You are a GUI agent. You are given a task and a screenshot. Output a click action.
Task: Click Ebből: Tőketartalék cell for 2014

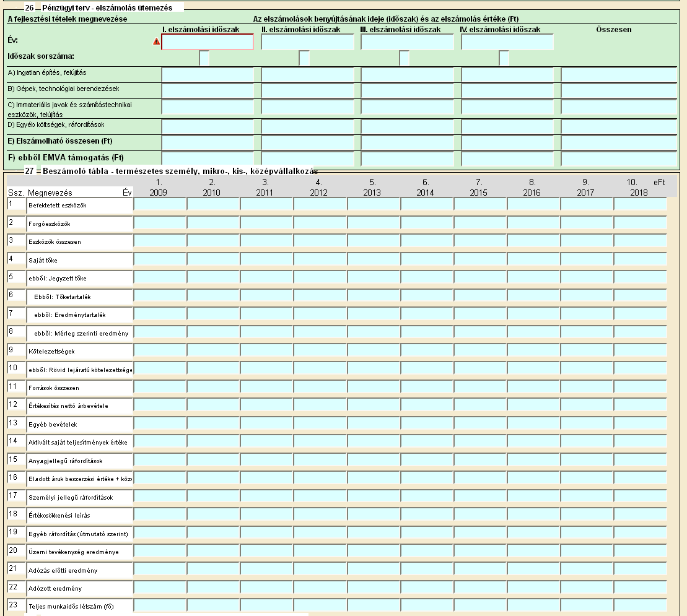[x=427, y=295]
